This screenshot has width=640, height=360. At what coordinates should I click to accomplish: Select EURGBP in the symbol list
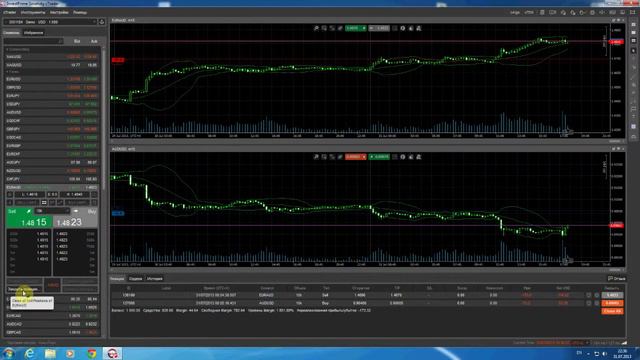point(51,146)
